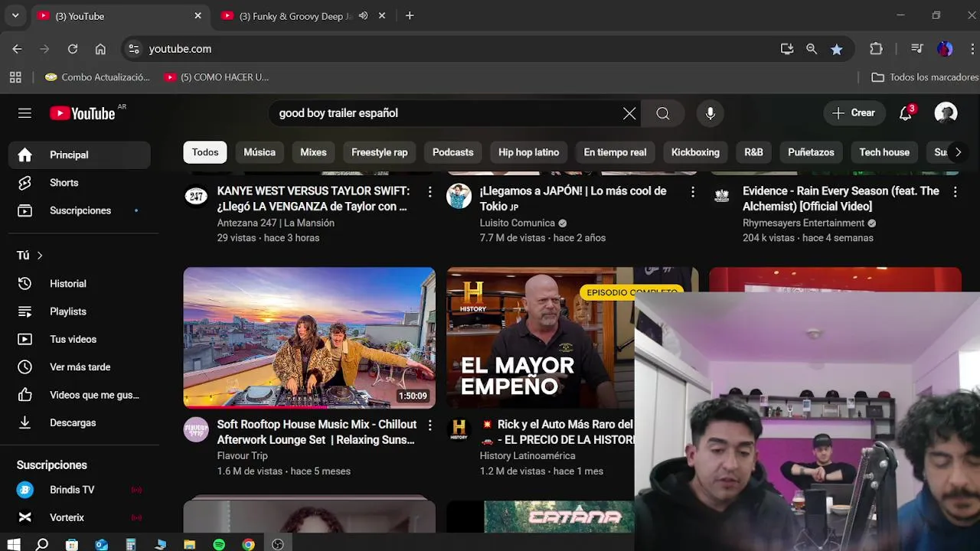
Task: Click the install app icon in address bar
Action: [787, 49]
